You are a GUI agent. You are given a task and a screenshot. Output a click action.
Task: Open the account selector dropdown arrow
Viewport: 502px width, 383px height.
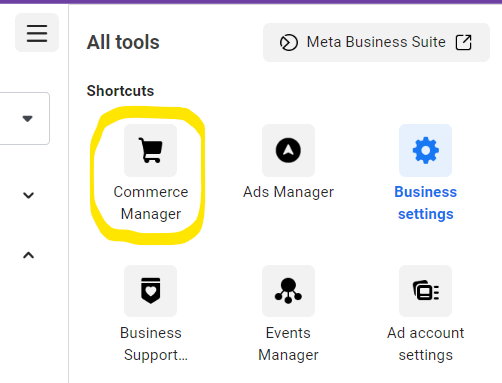point(27,118)
